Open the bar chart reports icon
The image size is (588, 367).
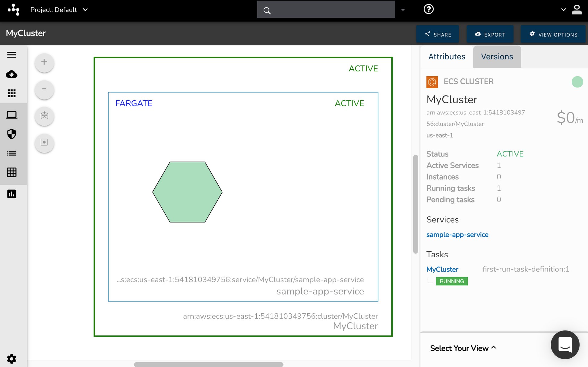click(11, 194)
